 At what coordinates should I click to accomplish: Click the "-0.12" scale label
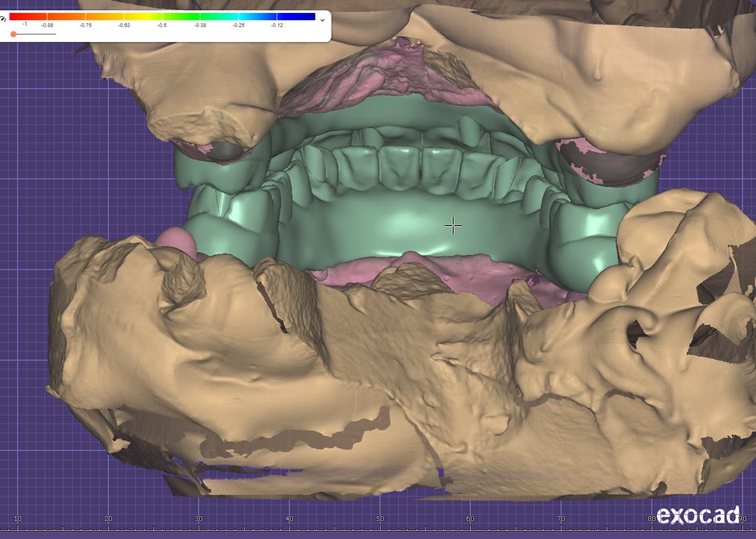pyautogui.click(x=277, y=25)
